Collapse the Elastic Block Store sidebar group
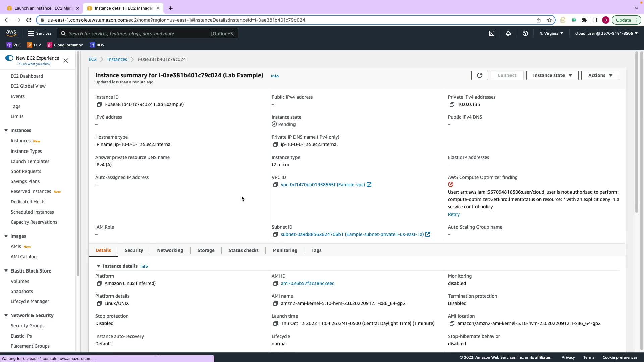 [x=6, y=271]
